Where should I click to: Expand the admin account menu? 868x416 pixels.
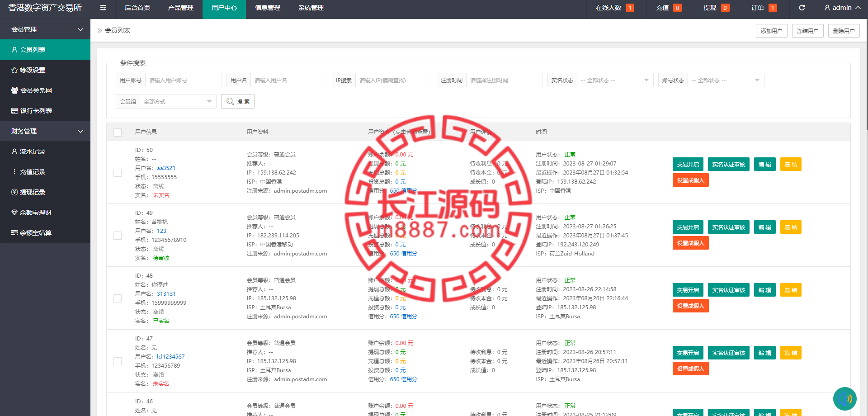point(842,8)
